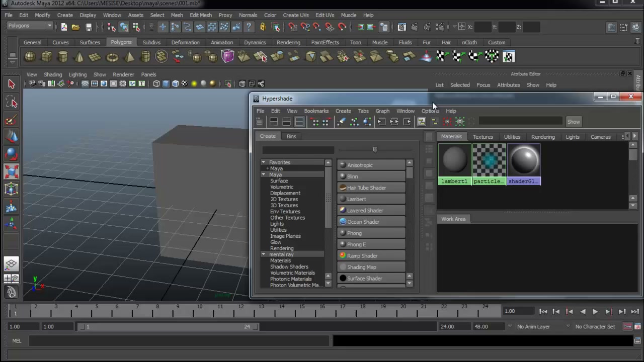The width and height of the screenshot is (644, 362).
Task: Click the Surface Shader create button
Action: (x=371, y=279)
